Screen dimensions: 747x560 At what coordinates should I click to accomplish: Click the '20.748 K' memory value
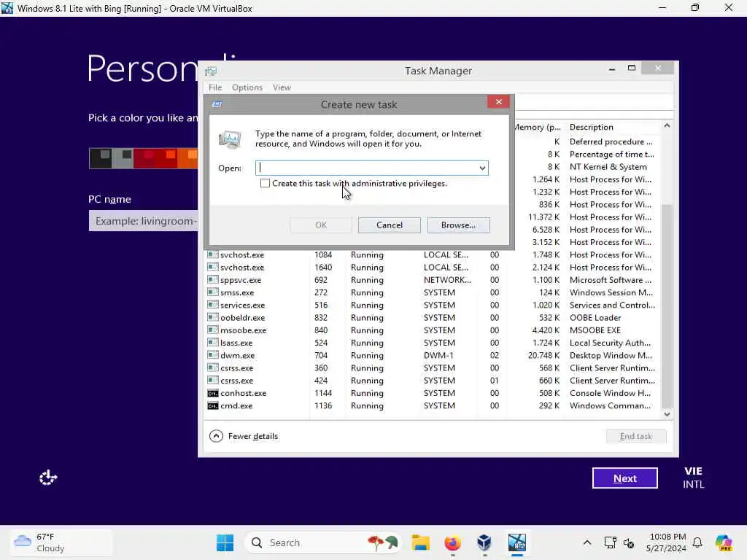(543, 355)
